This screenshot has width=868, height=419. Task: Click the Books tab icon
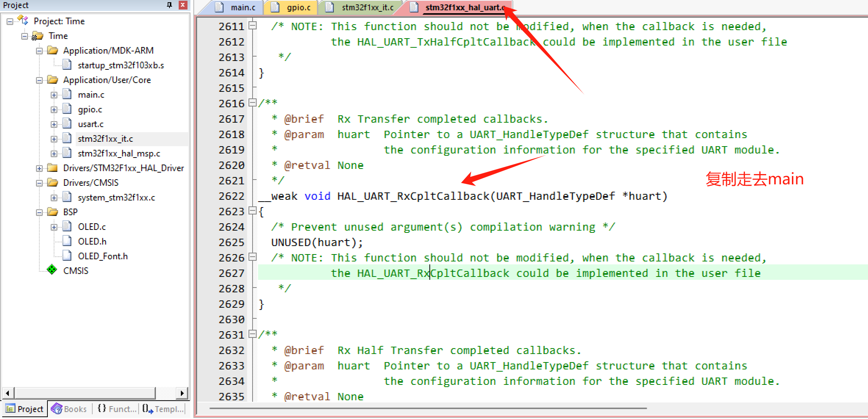[57, 408]
